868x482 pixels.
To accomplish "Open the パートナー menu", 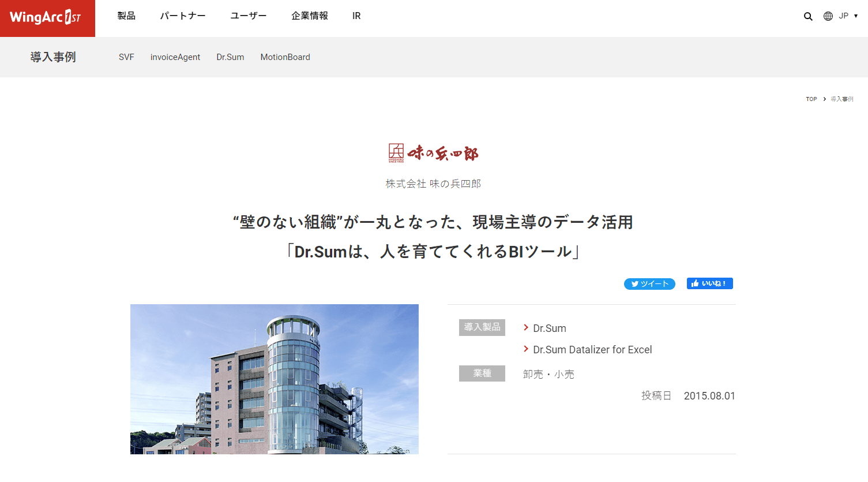I will pos(183,16).
